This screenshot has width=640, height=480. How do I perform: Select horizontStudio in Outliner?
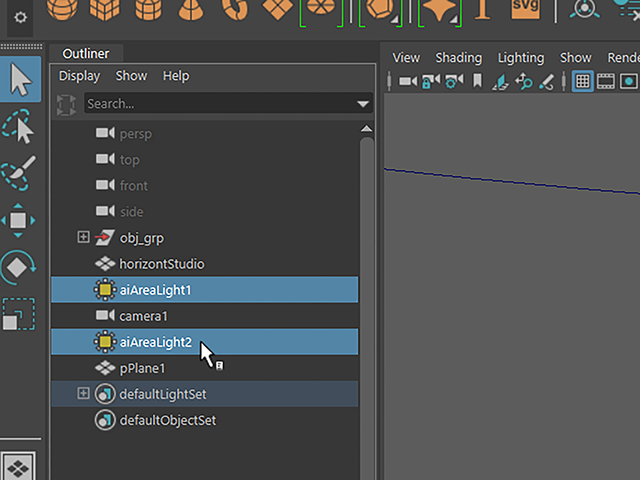[204, 264]
